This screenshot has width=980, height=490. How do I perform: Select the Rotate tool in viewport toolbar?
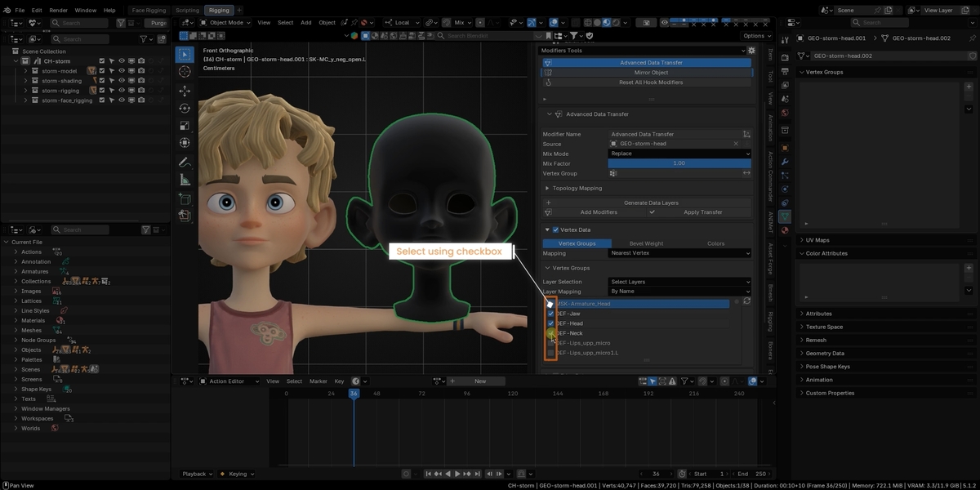[185, 108]
